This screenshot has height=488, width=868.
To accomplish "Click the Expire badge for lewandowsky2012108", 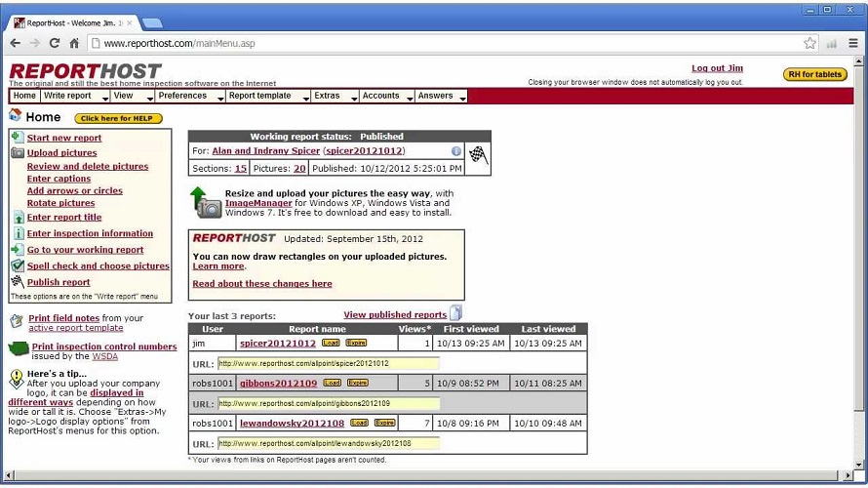I will (x=384, y=423).
